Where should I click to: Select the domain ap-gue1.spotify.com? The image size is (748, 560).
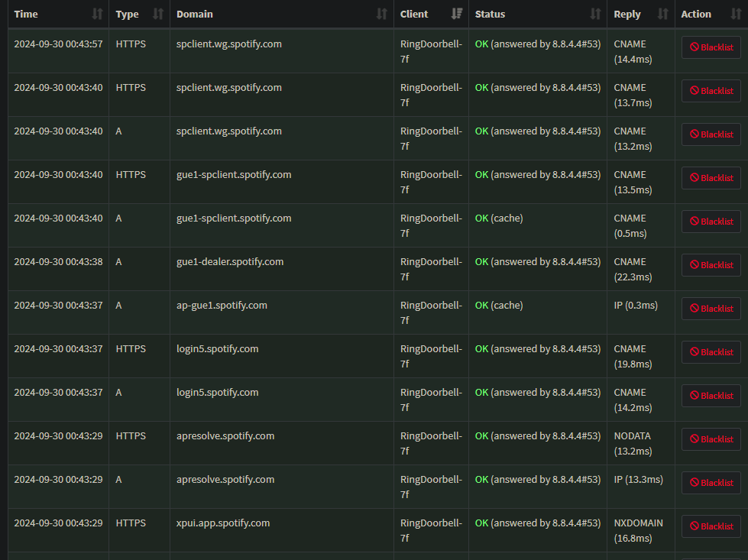point(222,306)
